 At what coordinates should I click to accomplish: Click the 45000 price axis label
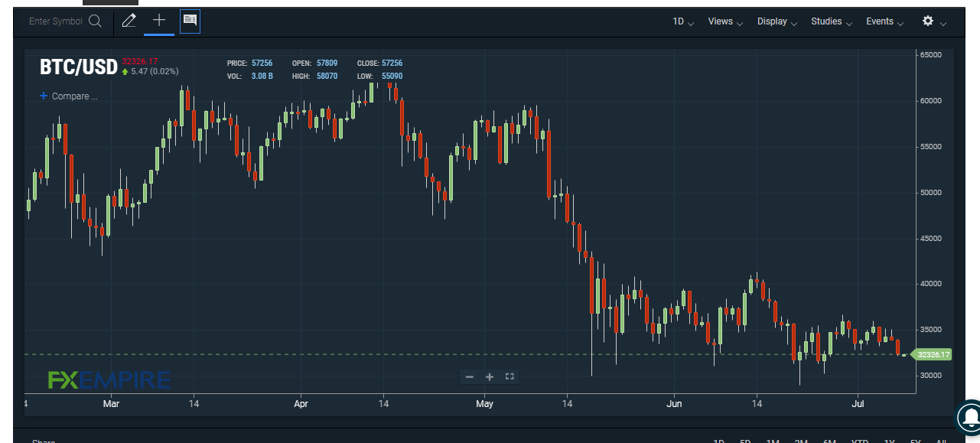click(931, 239)
